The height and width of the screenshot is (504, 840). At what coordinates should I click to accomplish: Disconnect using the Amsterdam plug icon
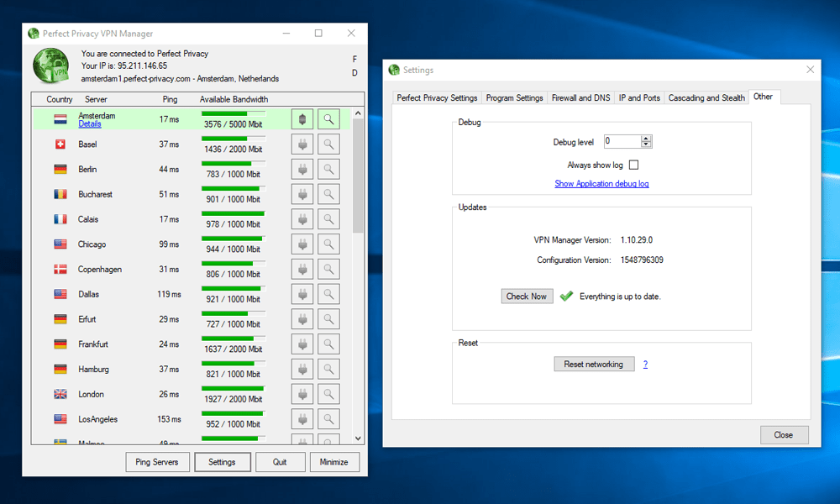tap(302, 119)
